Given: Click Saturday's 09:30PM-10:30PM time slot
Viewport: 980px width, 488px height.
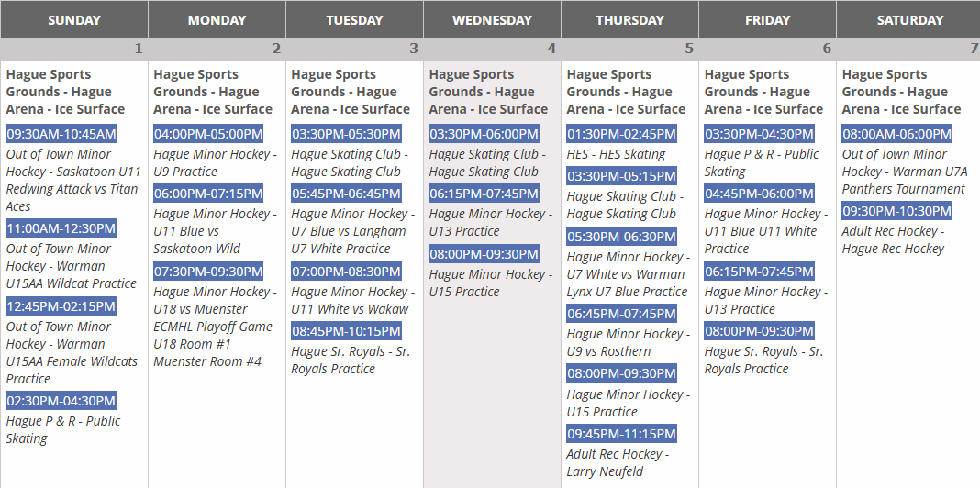Looking at the screenshot, I should (x=896, y=211).
